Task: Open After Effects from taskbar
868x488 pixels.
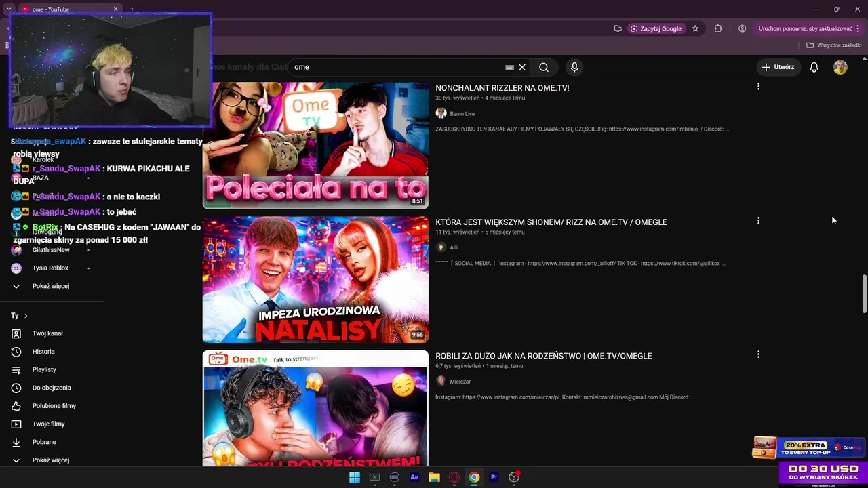Action: pos(414,477)
